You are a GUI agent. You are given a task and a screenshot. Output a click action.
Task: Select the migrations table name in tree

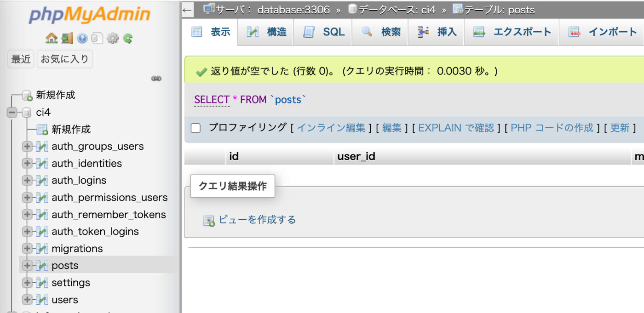pos(77,249)
